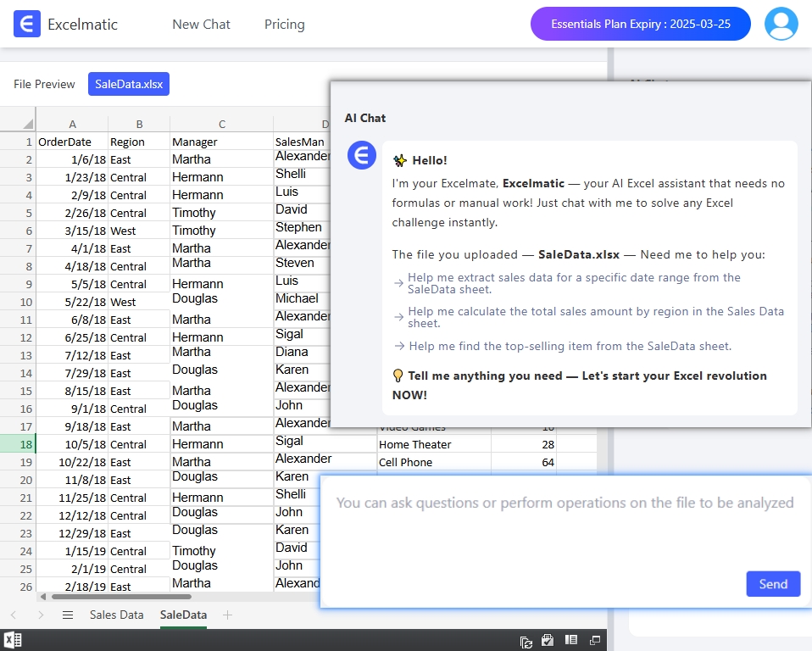Click the spelling check icon in the status bar
Viewport: 812px width, 651px height.
[547, 641]
